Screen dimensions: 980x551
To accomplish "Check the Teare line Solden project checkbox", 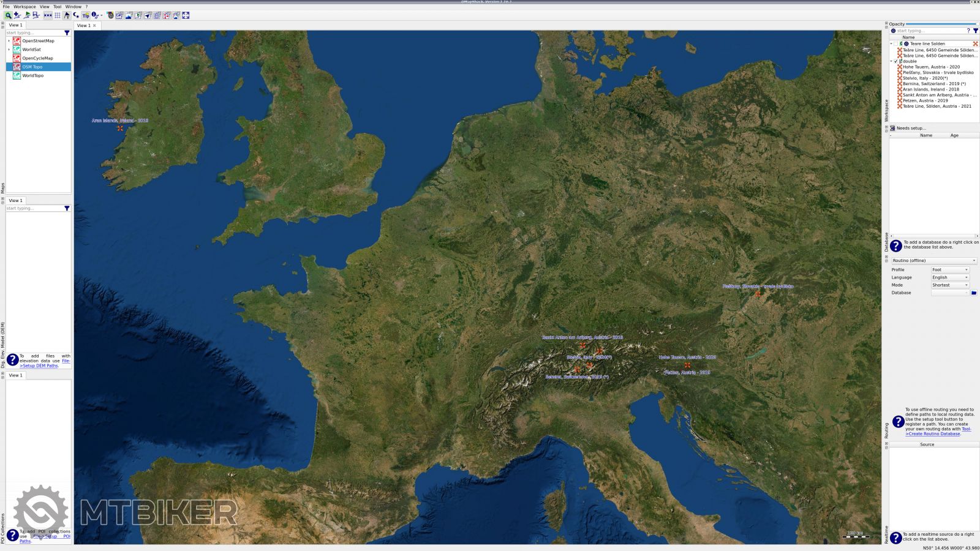I will 895,44.
